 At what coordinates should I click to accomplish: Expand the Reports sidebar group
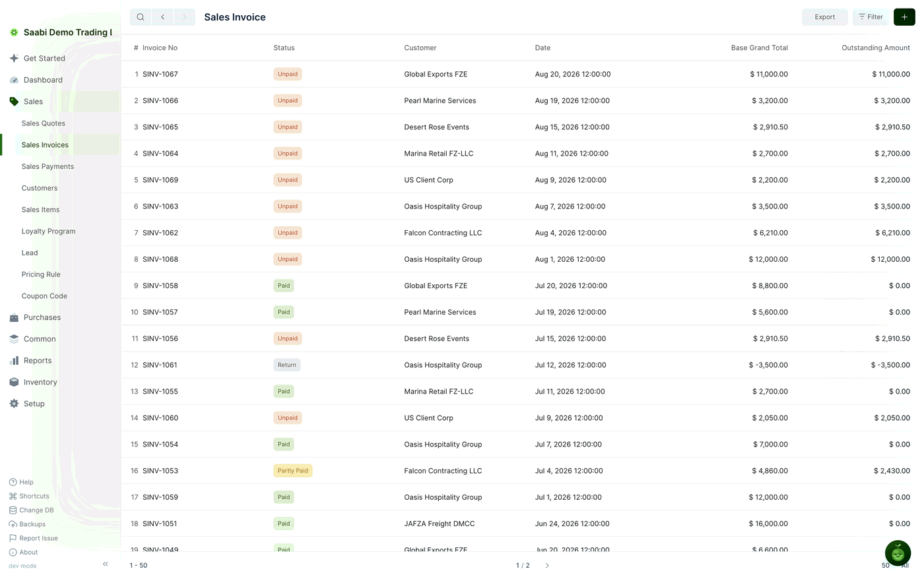click(38, 361)
